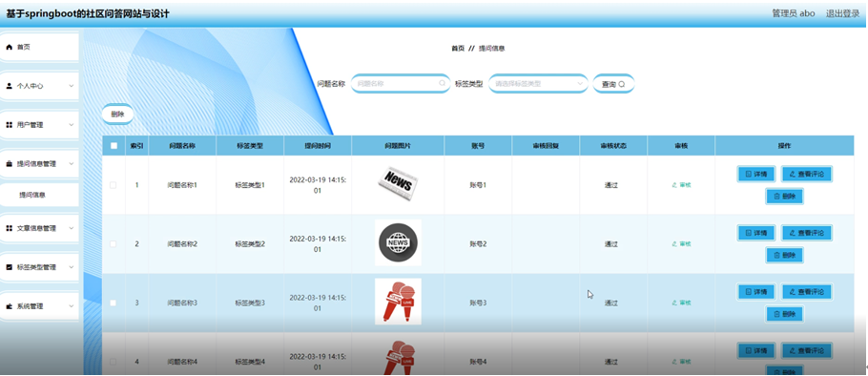The image size is (868, 376).
Task: Tick the checkbox for row 问题名称1
Action: click(x=114, y=185)
